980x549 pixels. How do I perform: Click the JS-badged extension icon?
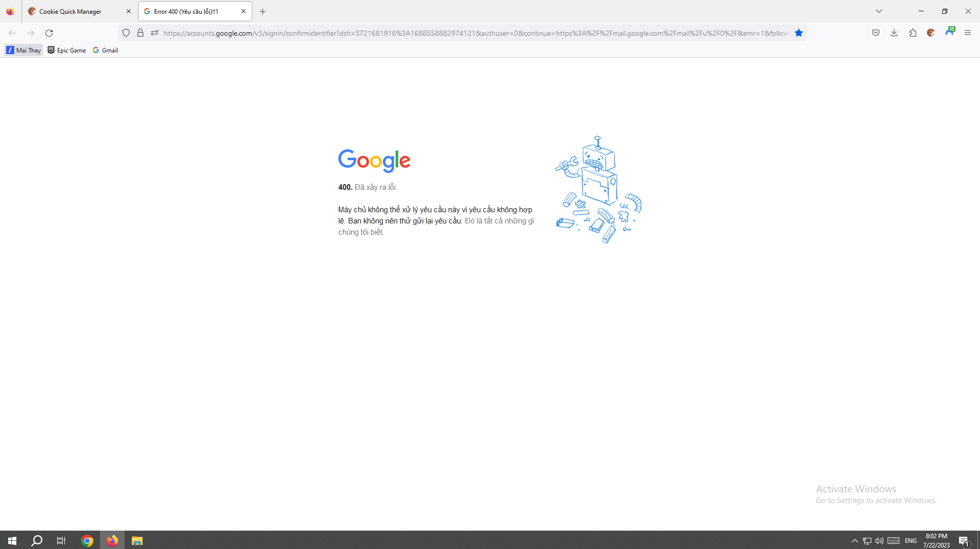[950, 32]
